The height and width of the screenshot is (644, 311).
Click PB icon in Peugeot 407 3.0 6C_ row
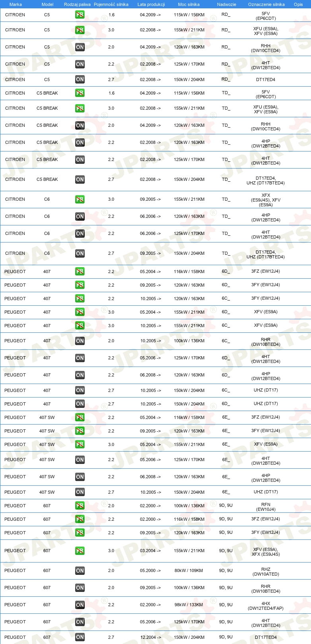point(80,326)
